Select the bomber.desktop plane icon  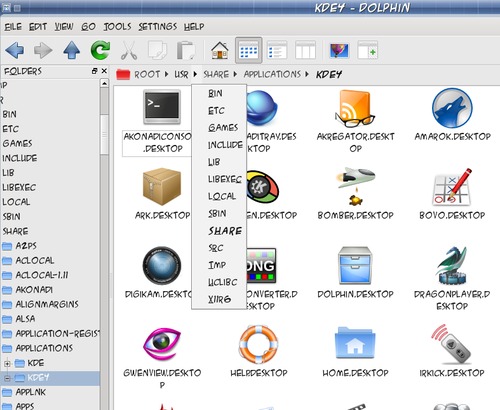click(x=355, y=186)
